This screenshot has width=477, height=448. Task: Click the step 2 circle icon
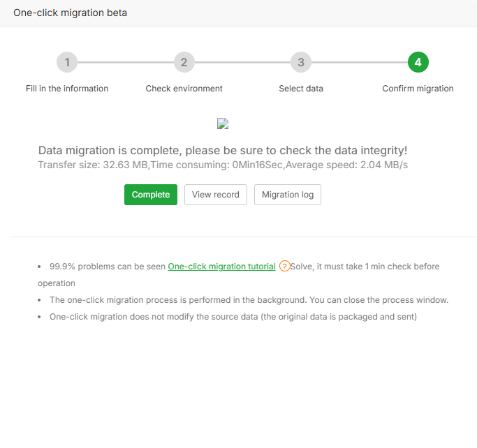[x=184, y=62]
